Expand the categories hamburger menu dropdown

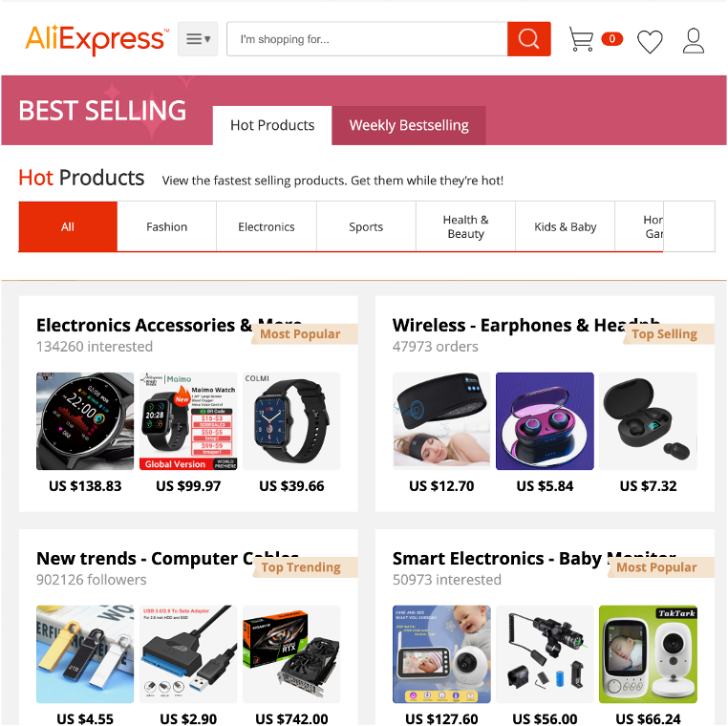[x=198, y=39]
